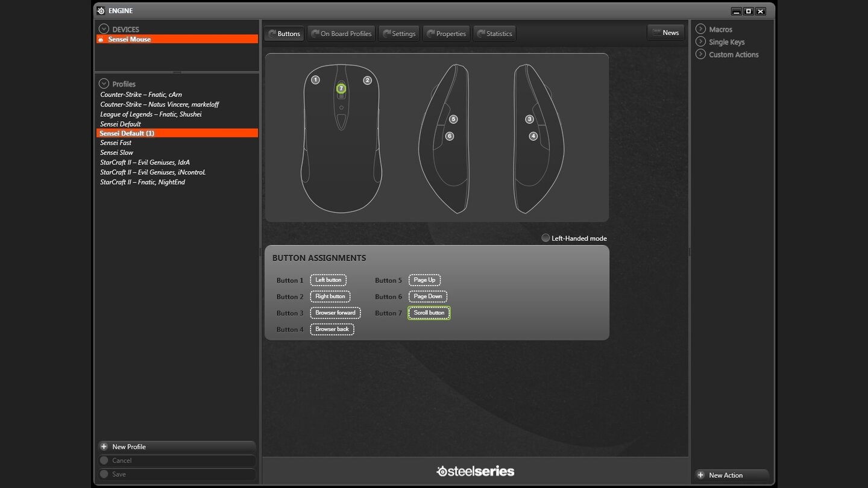The width and height of the screenshot is (868, 488).
Task: Create a New Profile
Action: [x=177, y=446]
